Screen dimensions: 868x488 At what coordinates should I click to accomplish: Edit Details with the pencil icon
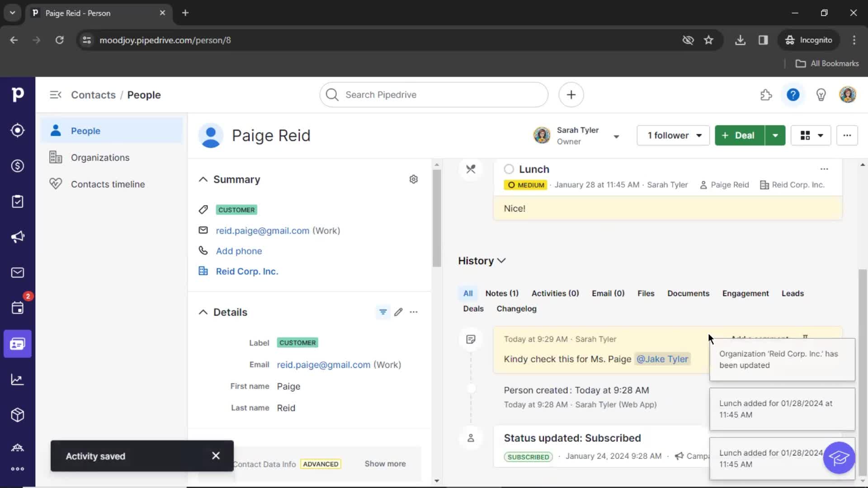(x=398, y=312)
